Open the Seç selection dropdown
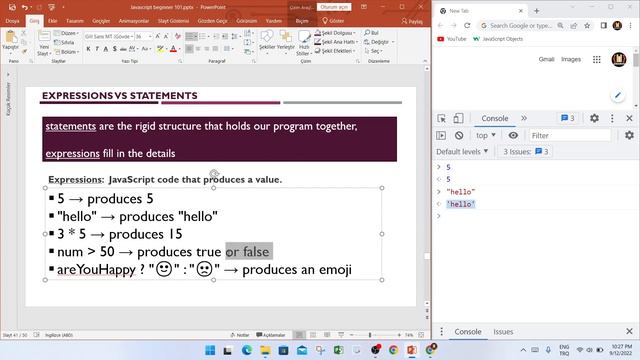 click(x=374, y=51)
